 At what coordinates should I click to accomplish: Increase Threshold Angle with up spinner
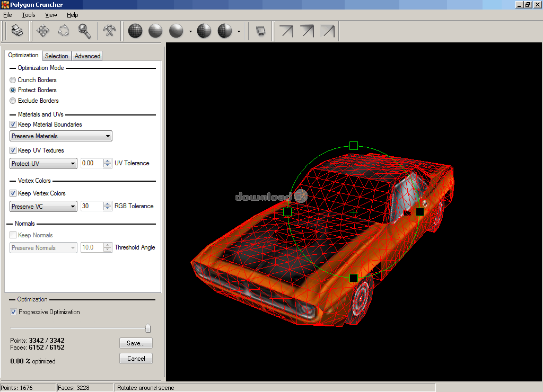(108, 245)
